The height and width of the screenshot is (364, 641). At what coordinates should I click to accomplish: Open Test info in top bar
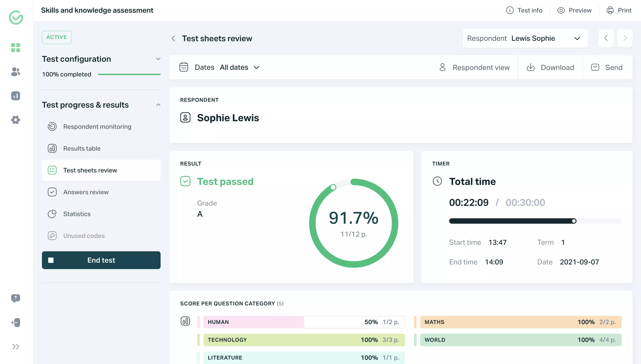524,10
